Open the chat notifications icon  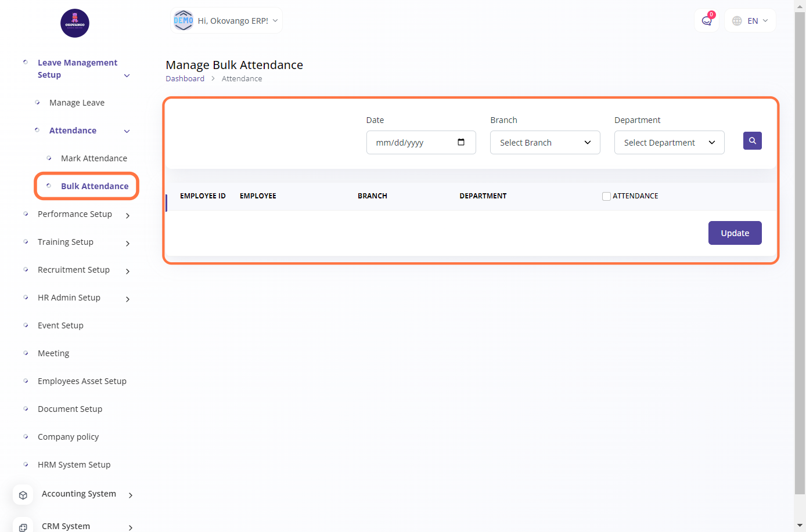tap(706, 21)
